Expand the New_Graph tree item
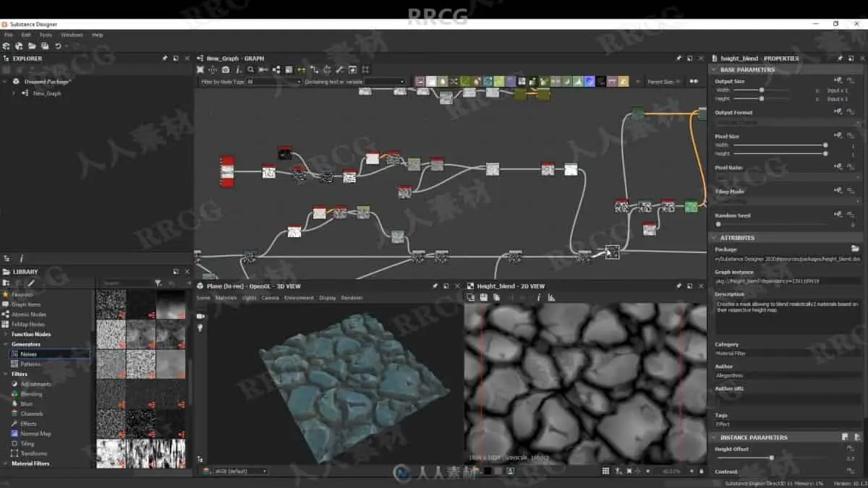The height and width of the screenshot is (488, 868). tap(14, 93)
